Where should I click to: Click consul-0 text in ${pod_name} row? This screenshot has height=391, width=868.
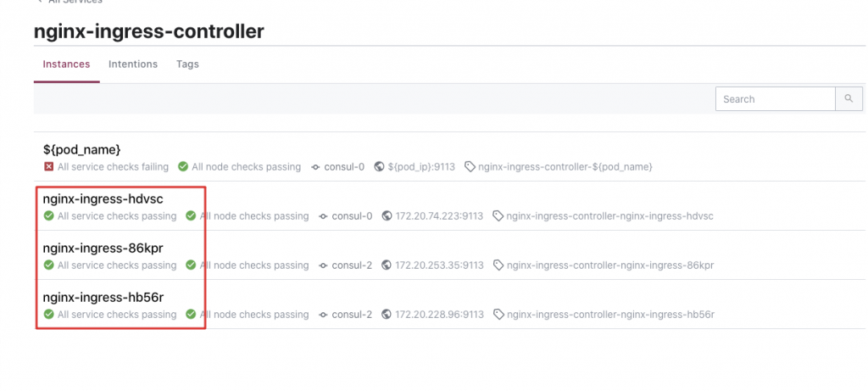pos(344,166)
